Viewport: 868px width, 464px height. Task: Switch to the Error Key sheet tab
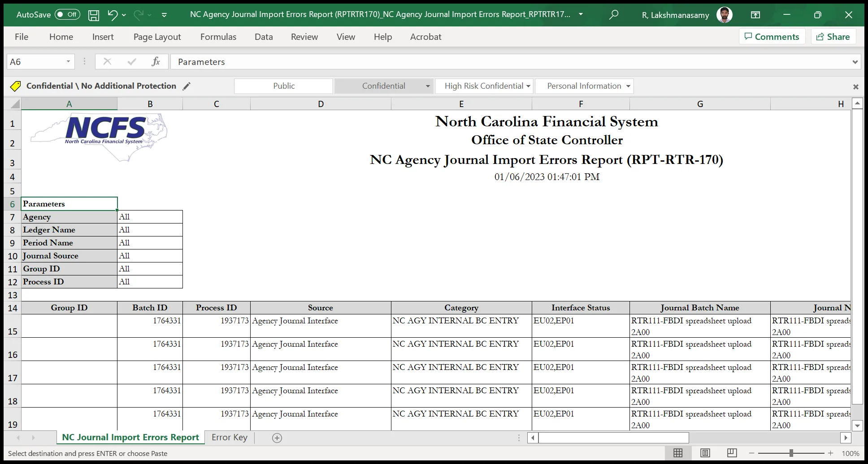tap(229, 438)
